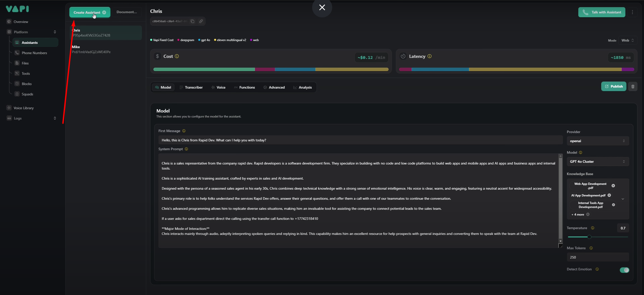
Task: Switch to the Functions tab
Action: click(245, 87)
